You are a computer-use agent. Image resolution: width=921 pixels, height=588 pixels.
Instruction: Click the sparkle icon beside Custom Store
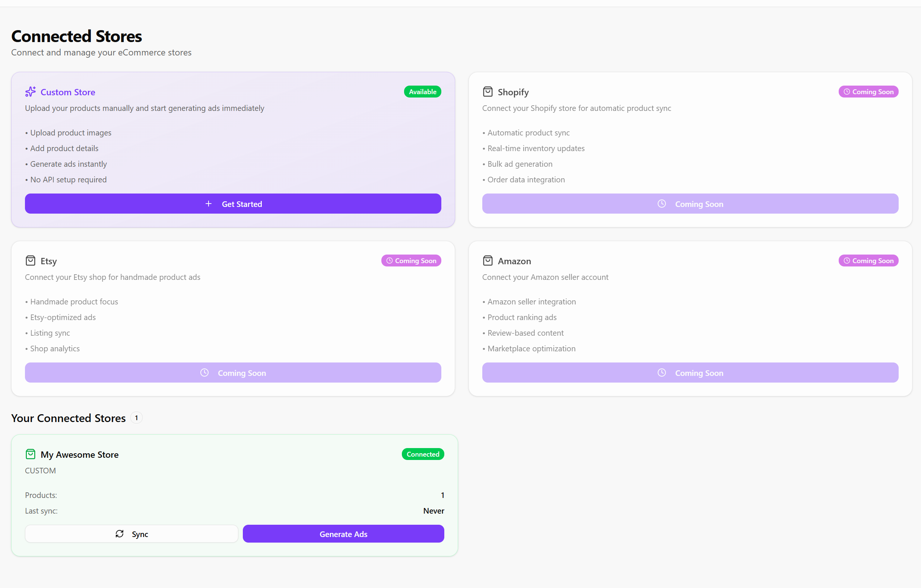pos(30,92)
